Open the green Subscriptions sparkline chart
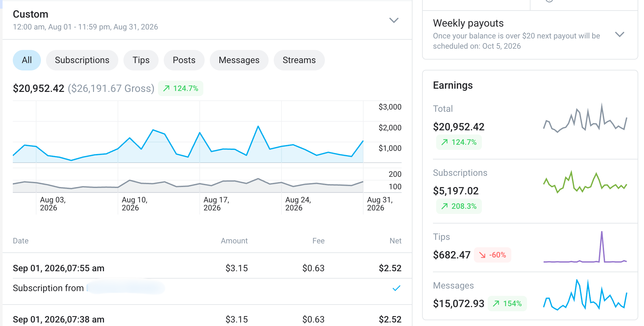The width and height of the screenshot is (644, 326). pos(585,182)
